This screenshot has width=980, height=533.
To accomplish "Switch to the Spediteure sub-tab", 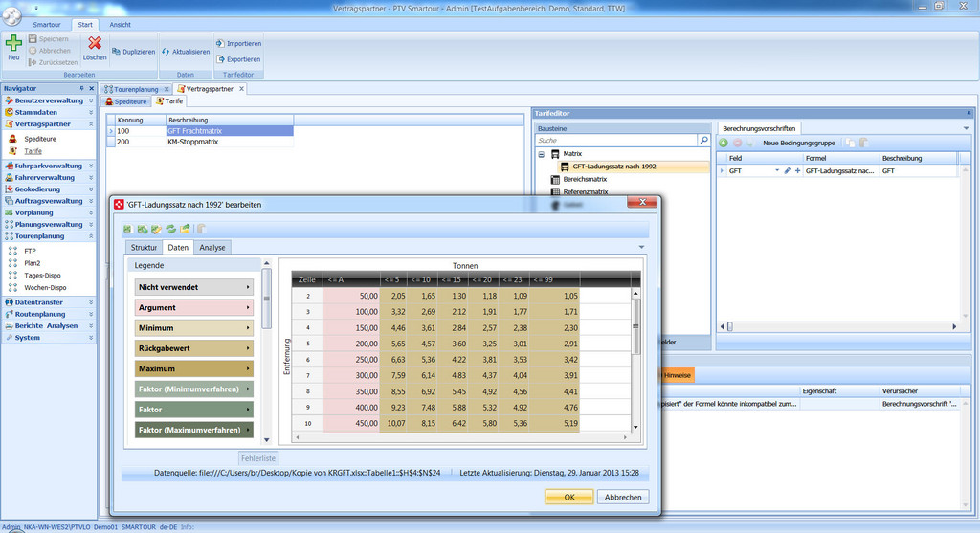I will pos(125,101).
